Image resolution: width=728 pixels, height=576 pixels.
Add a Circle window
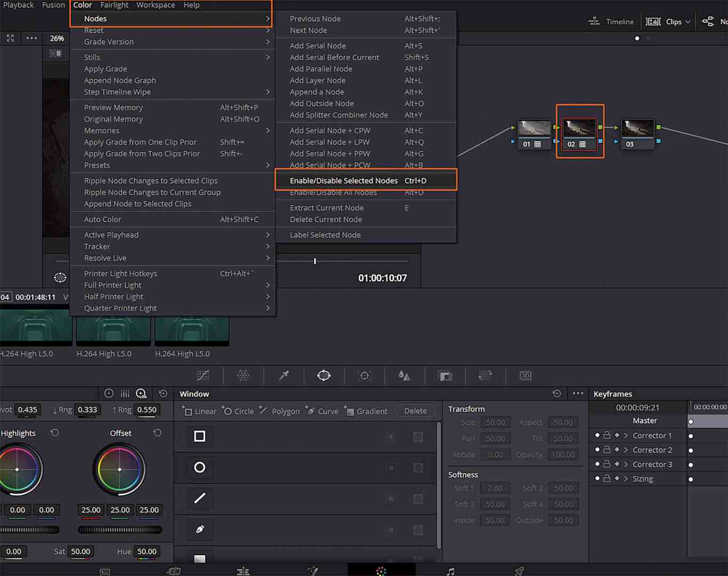[238, 411]
